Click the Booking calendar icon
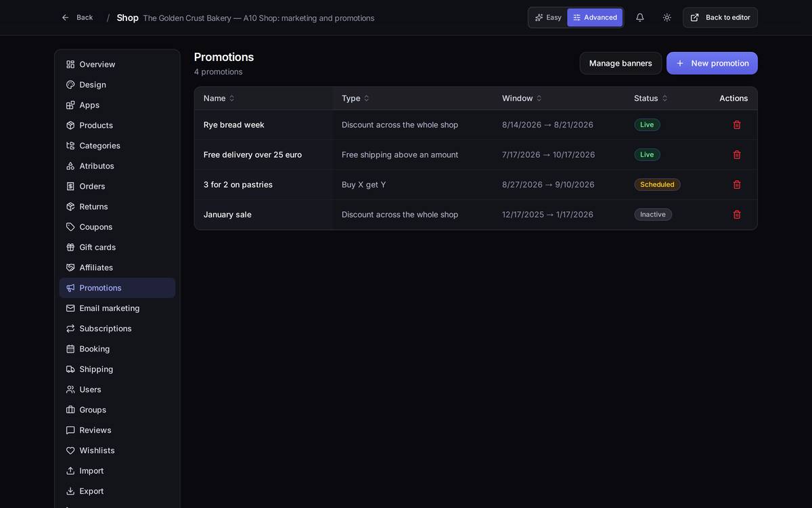The width and height of the screenshot is (812, 508). click(70, 349)
